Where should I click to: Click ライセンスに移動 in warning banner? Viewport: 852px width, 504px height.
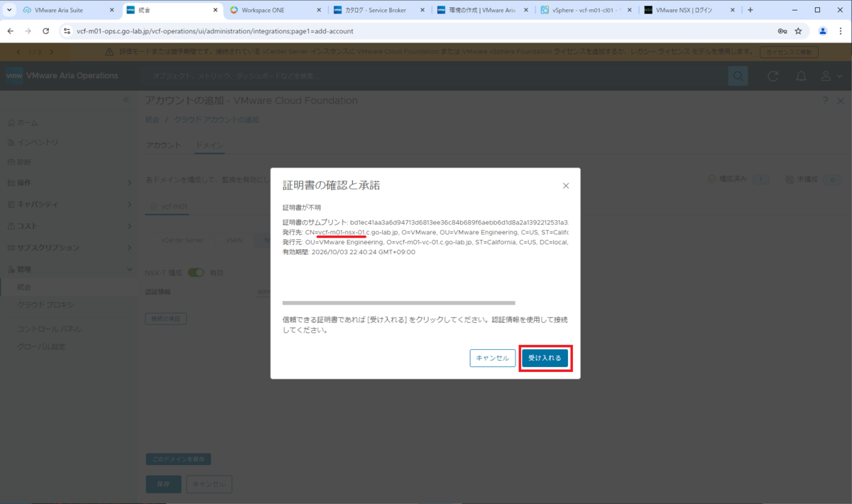pyautogui.click(x=789, y=53)
